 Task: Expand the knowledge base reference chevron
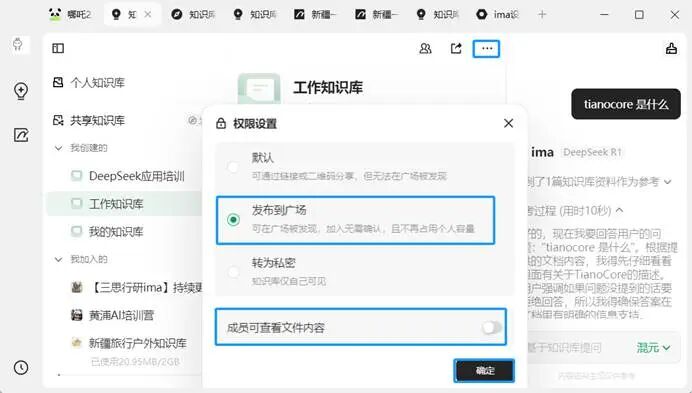(x=667, y=182)
